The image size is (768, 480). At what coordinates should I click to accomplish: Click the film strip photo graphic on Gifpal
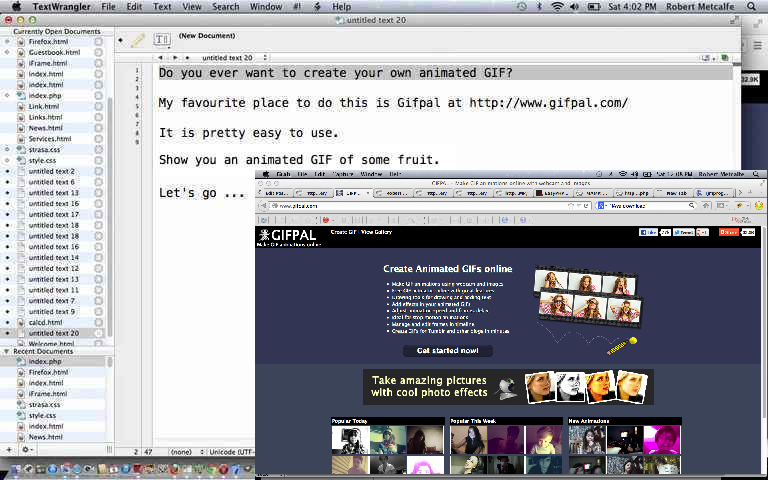588,296
